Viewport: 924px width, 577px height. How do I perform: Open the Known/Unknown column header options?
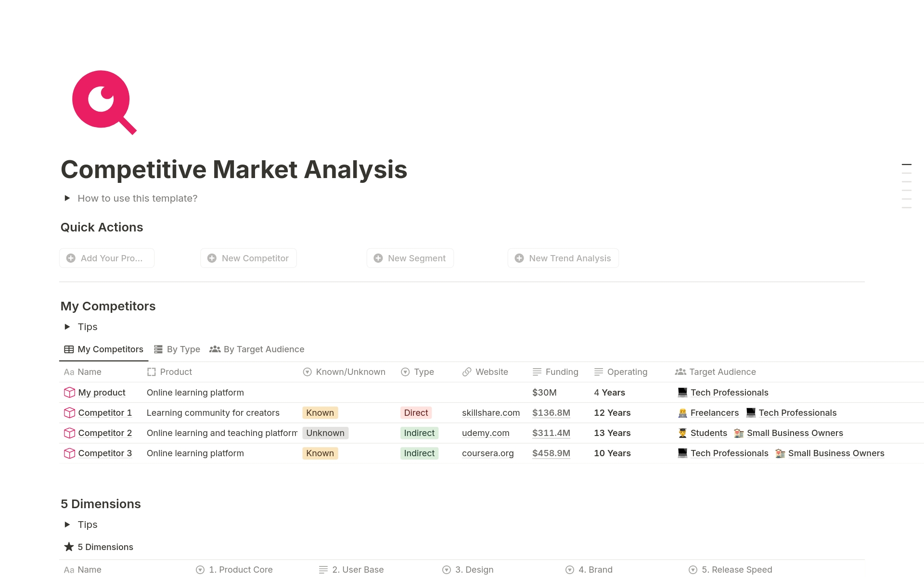coord(344,372)
